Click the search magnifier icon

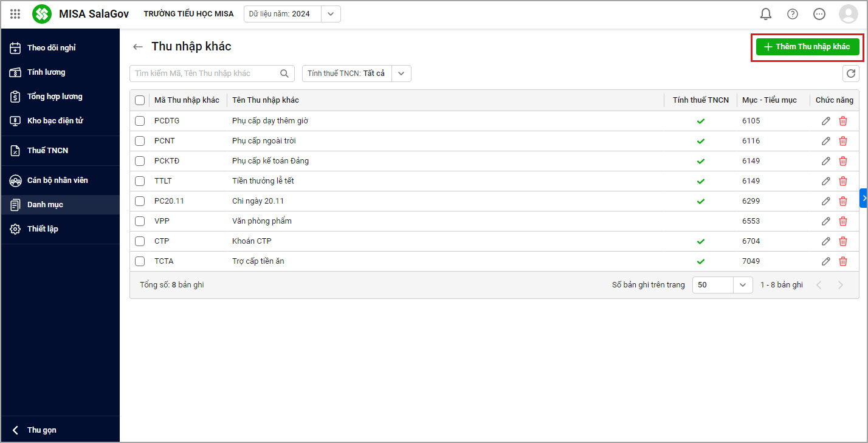[x=284, y=74]
